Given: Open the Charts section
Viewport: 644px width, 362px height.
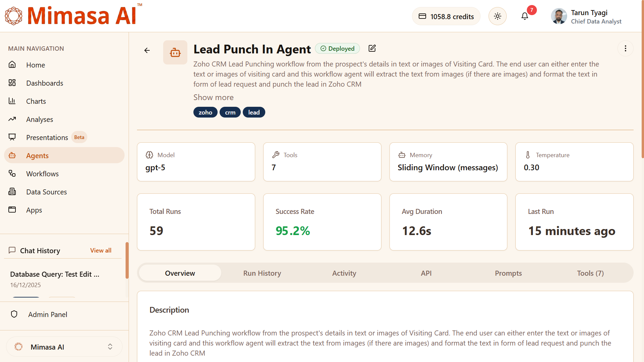Looking at the screenshot, I should [x=64, y=101].
